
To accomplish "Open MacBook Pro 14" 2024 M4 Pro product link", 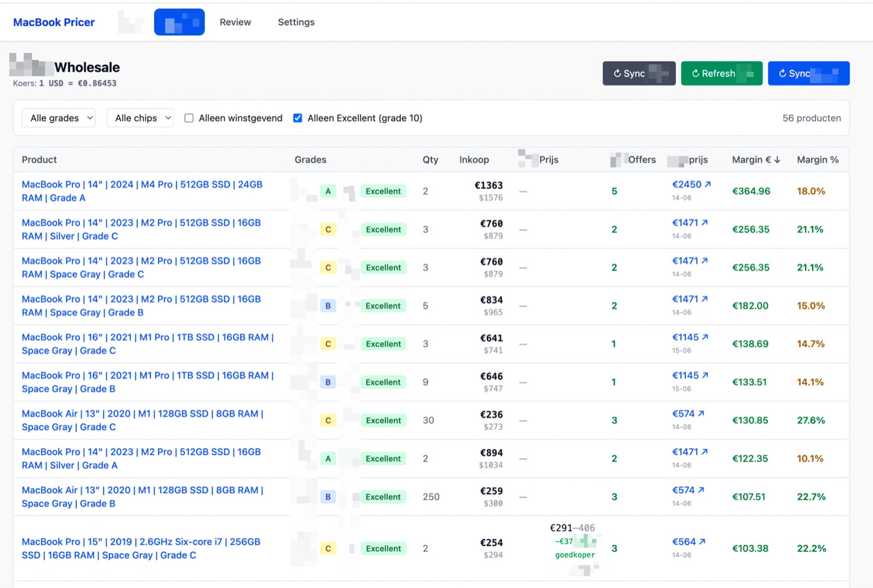I will click(x=142, y=191).
